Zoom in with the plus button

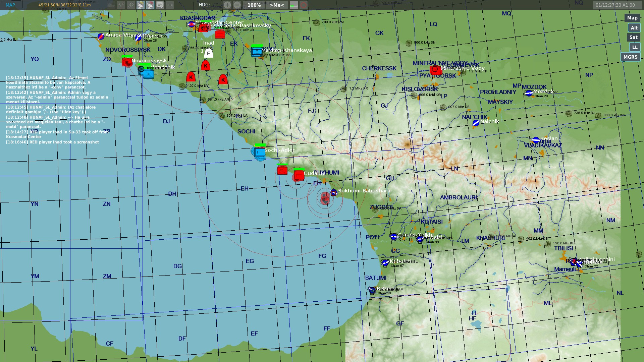[227, 5]
